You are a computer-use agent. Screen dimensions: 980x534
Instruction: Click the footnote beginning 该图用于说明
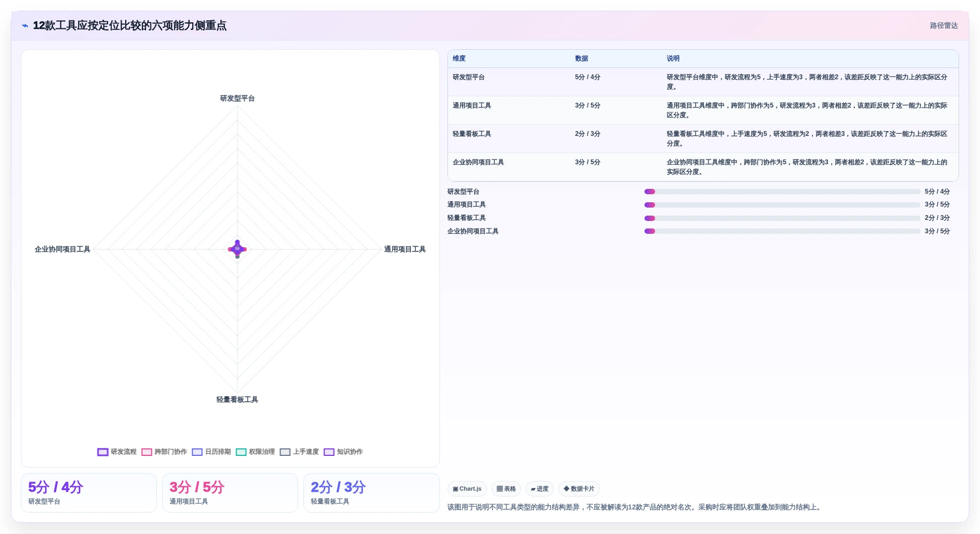[635, 507]
